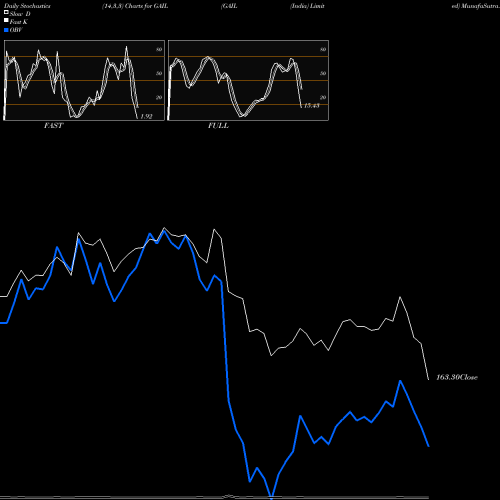This screenshot has height=500, width=500.
Task: Click the 15.48 value in FULL chart
Action: (x=312, y=106)
